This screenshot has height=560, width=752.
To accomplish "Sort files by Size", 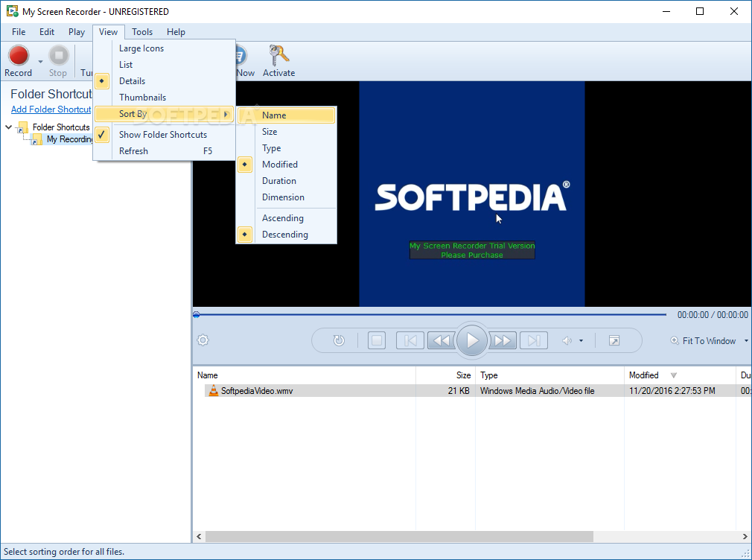I will (x=287, y=132).
